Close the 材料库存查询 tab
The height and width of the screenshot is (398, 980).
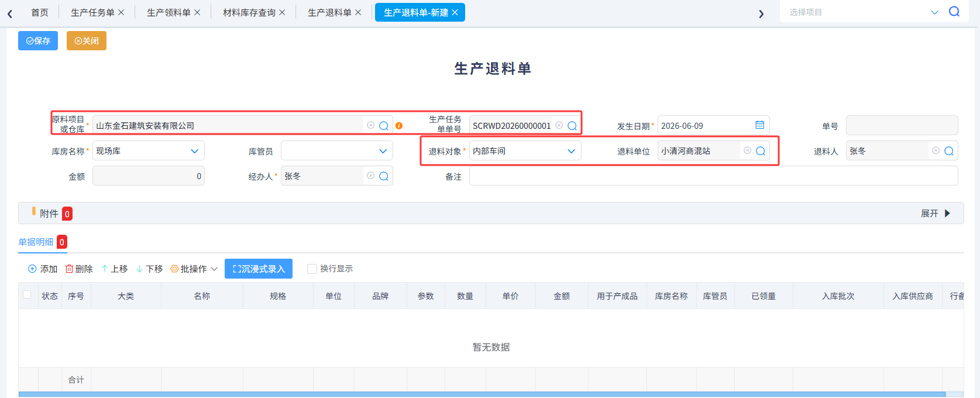(282, 12)
